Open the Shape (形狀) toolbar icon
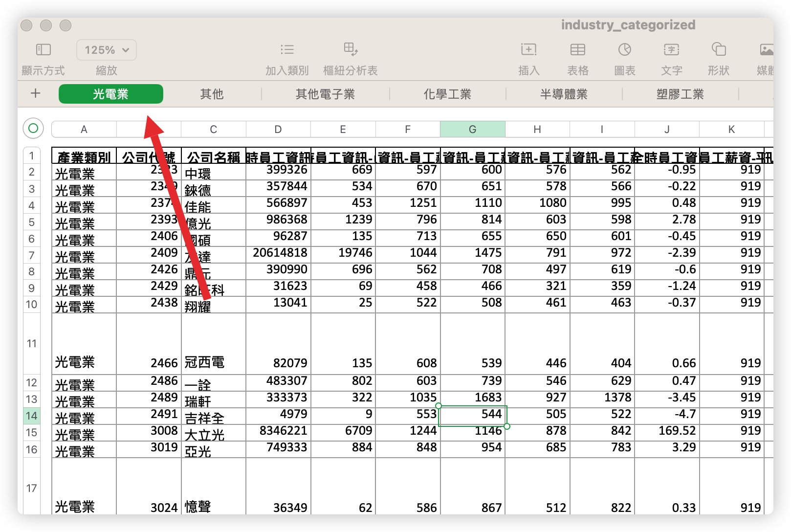The image size is (791, 532). (719, 49)
